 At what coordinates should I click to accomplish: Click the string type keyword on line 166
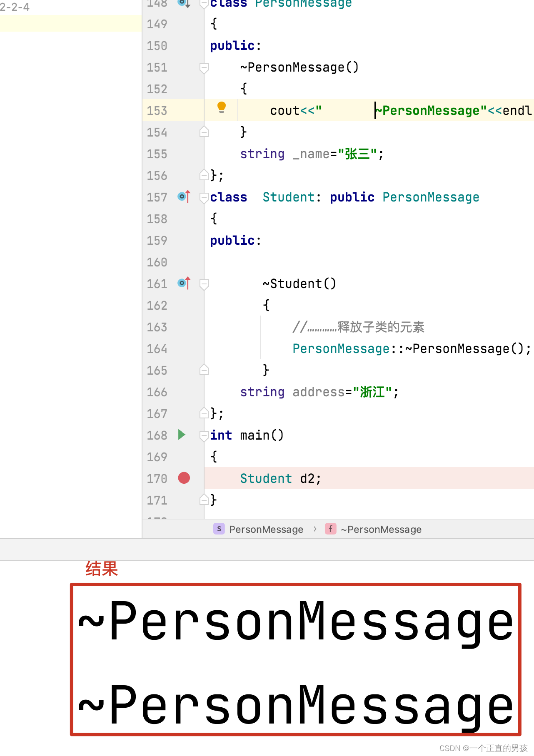[x=262, y=392]
